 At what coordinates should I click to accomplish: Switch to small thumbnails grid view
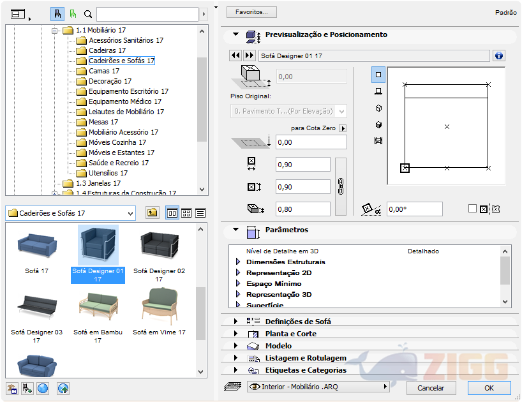(x=186, y=213)
